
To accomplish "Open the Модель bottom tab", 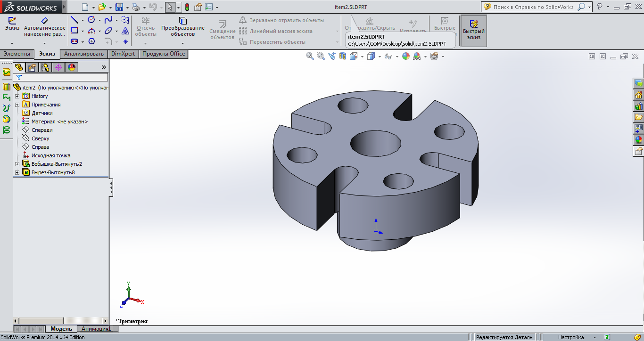I will [61, 329].
